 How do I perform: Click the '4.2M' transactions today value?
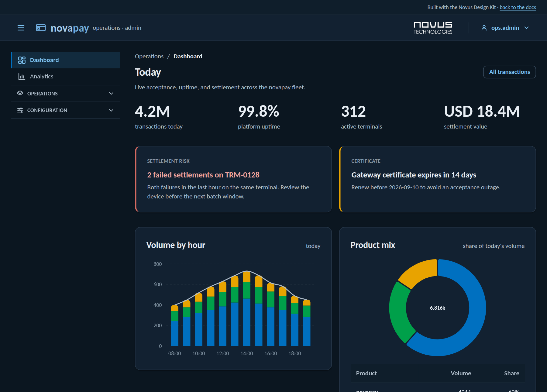click(153, 111)
